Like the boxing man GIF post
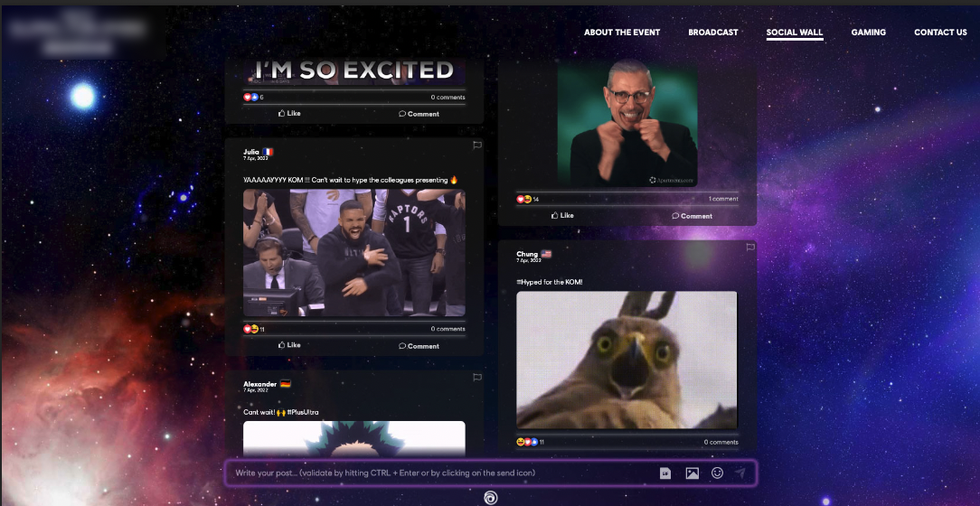This screenshot has height=506, width=980. (562, 216)
